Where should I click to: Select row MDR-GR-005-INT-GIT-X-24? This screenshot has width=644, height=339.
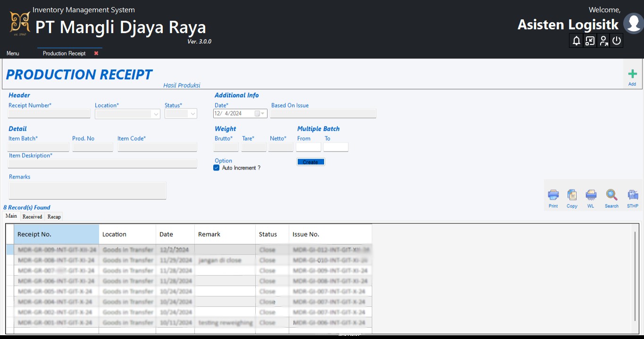click(x=189, y=291)
